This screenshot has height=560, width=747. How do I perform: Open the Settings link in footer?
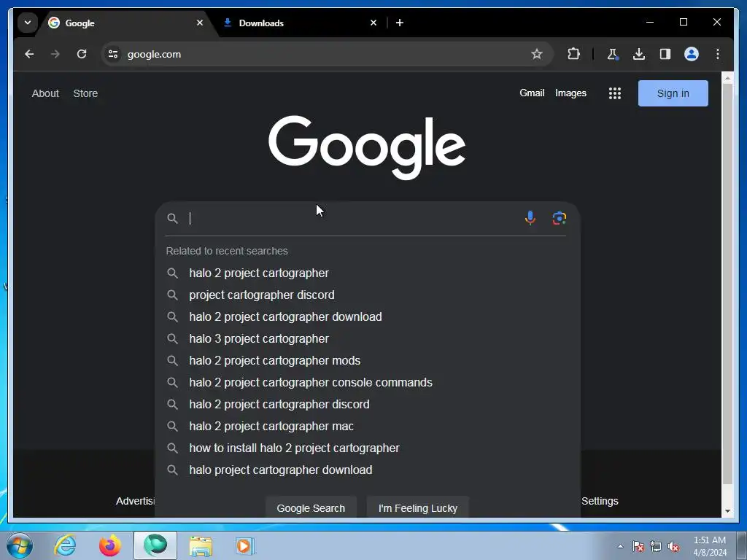[600, 501]
